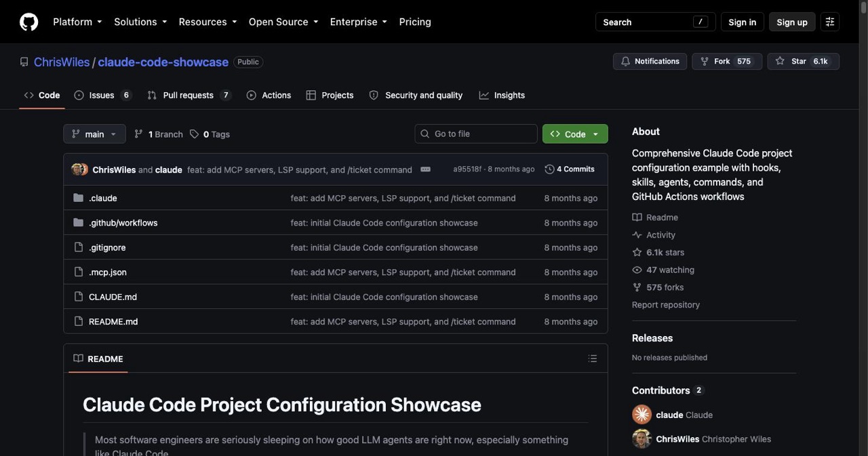Open the claude-code-showcase repository link
Viewport: 868px width, 456px height.
[163, 62]
